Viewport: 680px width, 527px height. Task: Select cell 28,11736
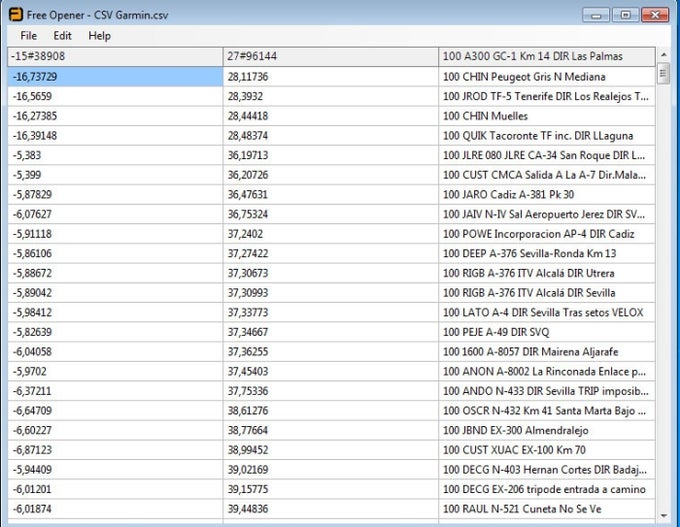(x=330, y=77)
